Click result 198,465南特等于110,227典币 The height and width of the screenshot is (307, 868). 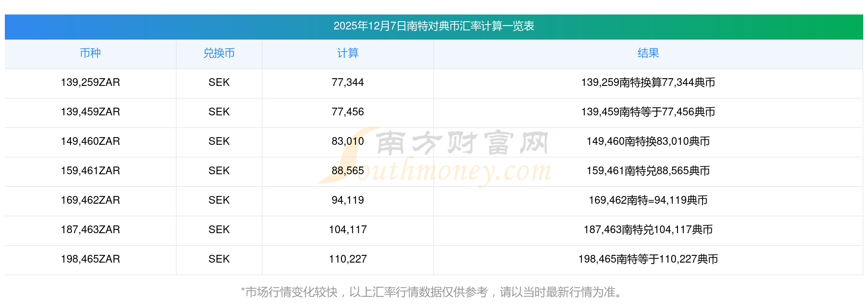pos(648,259)
